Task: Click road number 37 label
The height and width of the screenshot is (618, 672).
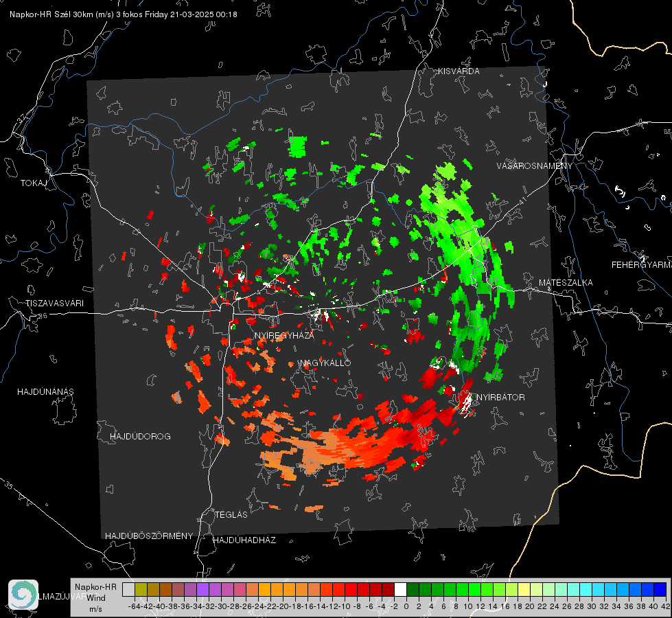Action: (21, 117)
